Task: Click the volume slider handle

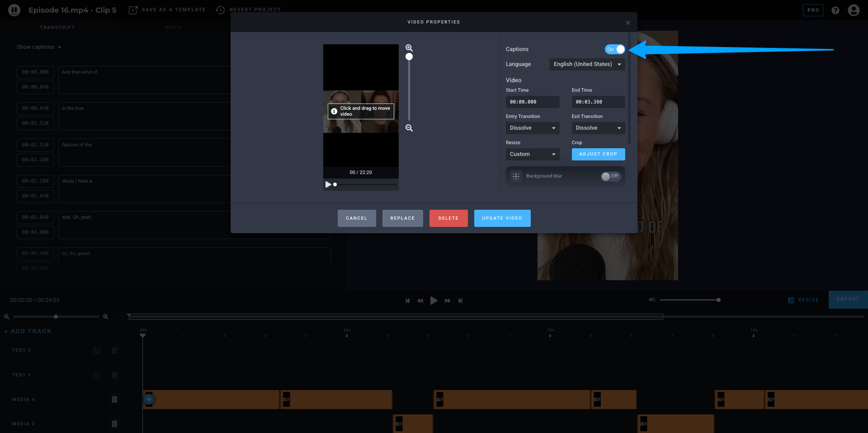Action: (718, 300)
